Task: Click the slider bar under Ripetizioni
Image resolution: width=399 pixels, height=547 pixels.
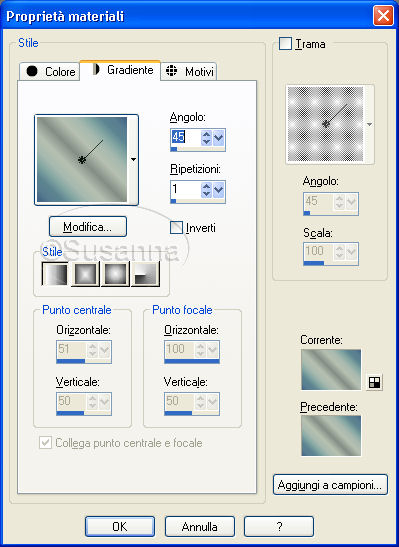Action: click(x=198, y=201)
